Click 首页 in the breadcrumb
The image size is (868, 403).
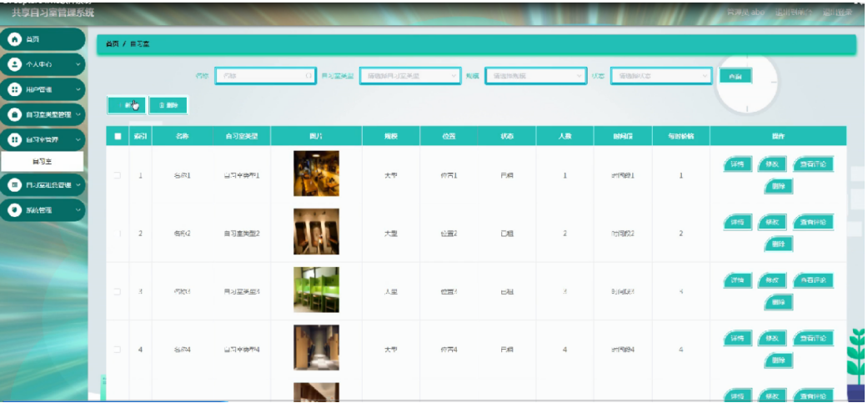(x=113, y=43)
